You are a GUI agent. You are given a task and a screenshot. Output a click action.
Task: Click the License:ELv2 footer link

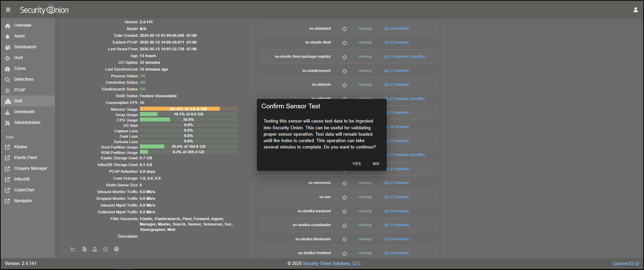click(626, 264)
